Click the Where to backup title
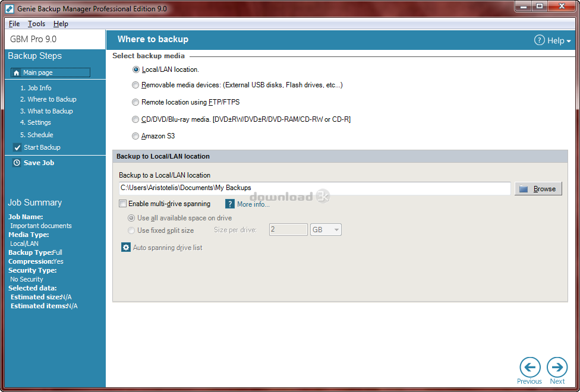Screen dimensions: 580x392 click(x=153, y=39)
